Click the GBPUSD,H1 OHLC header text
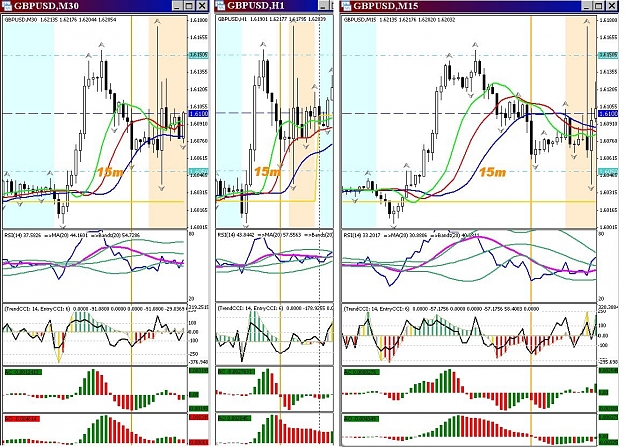This screenshot has width=625, height=448. point(271,19)
